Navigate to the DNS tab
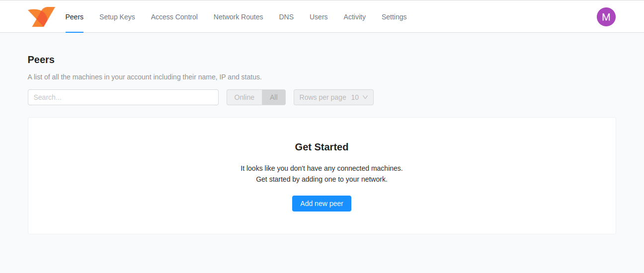This screenshot has width=644, height=273. click(x=286, y=17)
